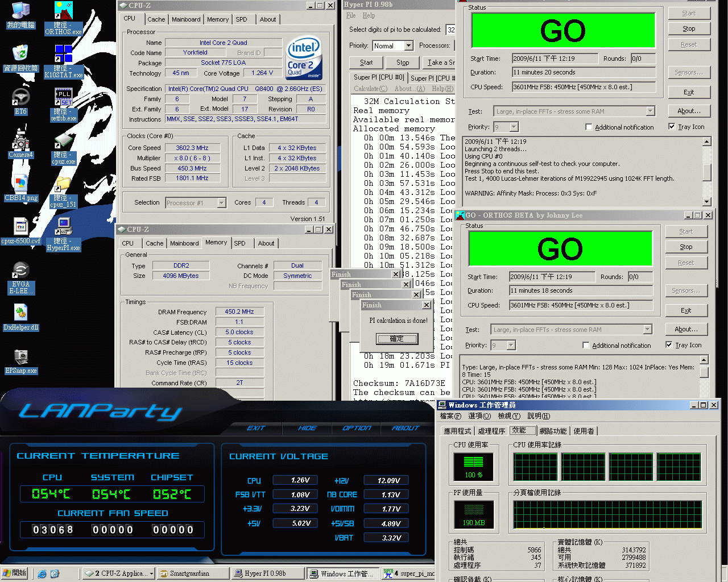Viewport: 728px width, 582px height.
Task: Open Test type dropdown in upper ORTHOS window
Action: tap(650, 111)
